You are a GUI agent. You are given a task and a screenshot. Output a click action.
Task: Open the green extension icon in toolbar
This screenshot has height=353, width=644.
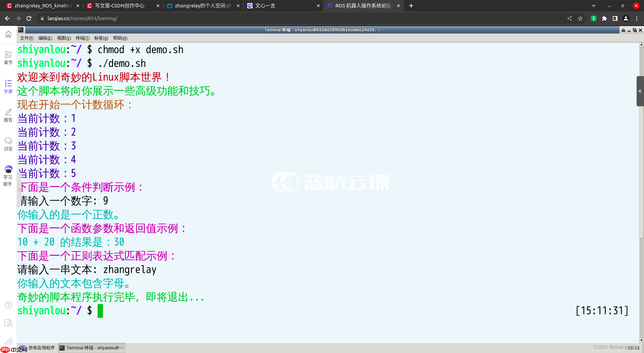[593, 18]
